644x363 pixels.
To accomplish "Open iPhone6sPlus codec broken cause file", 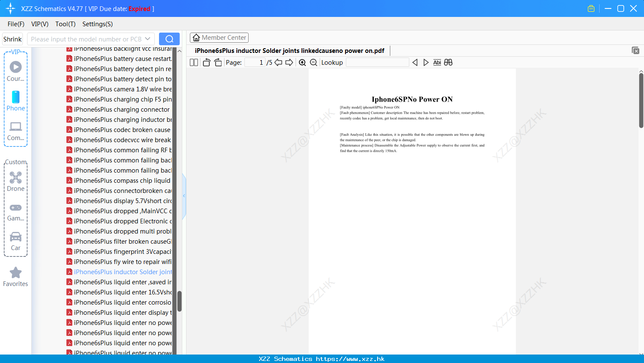I will (x=119, y=130).
